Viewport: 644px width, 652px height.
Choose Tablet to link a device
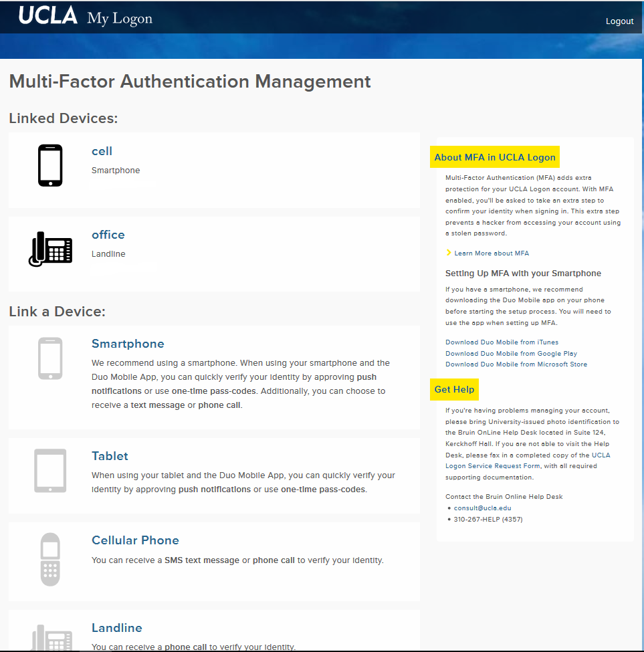[110, 456]
